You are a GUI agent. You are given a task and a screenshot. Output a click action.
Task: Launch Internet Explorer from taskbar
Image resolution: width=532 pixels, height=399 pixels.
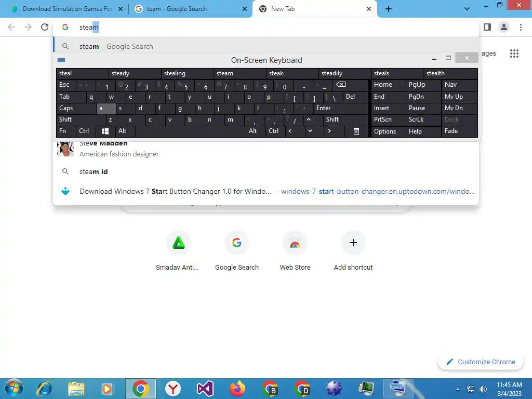coord(44,389)
